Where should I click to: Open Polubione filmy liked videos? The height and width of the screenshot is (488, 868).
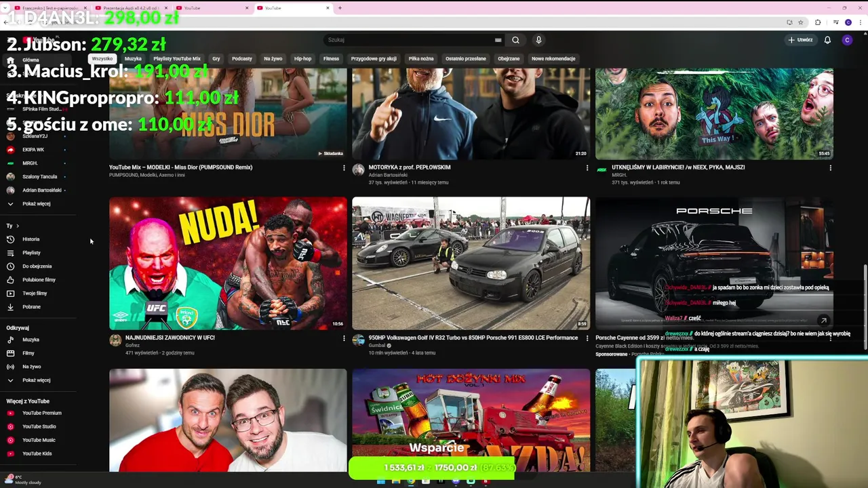39,280
